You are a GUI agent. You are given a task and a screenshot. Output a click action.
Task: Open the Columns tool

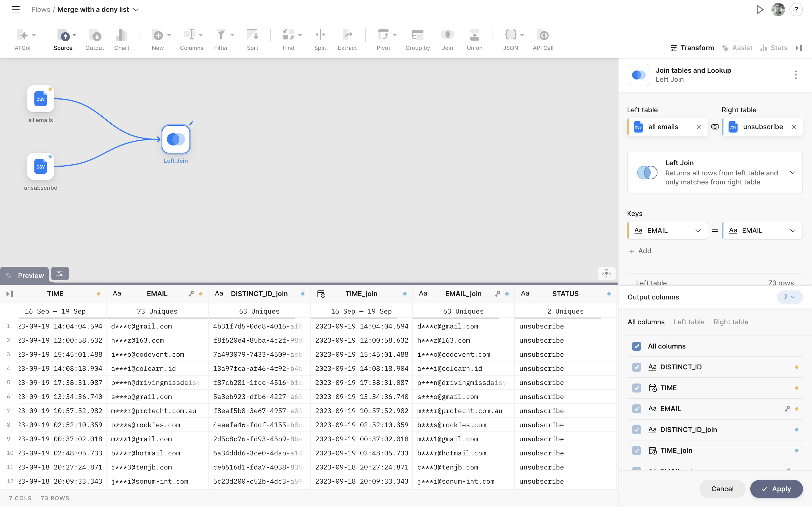[189, 35]
